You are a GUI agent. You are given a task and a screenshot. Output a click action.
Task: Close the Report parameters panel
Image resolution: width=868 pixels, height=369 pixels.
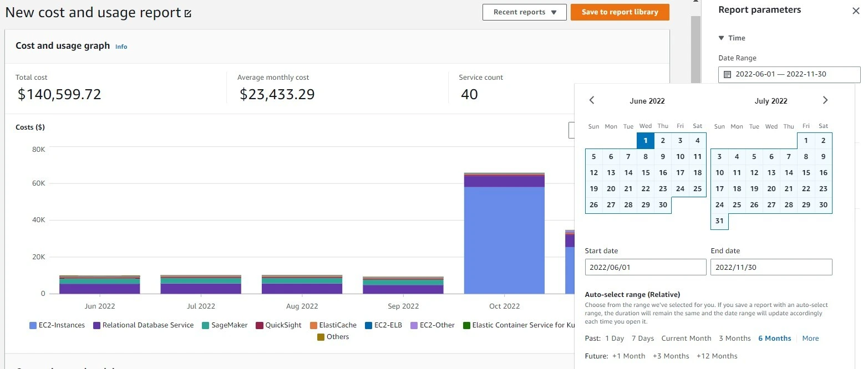[x=857, y=11]
